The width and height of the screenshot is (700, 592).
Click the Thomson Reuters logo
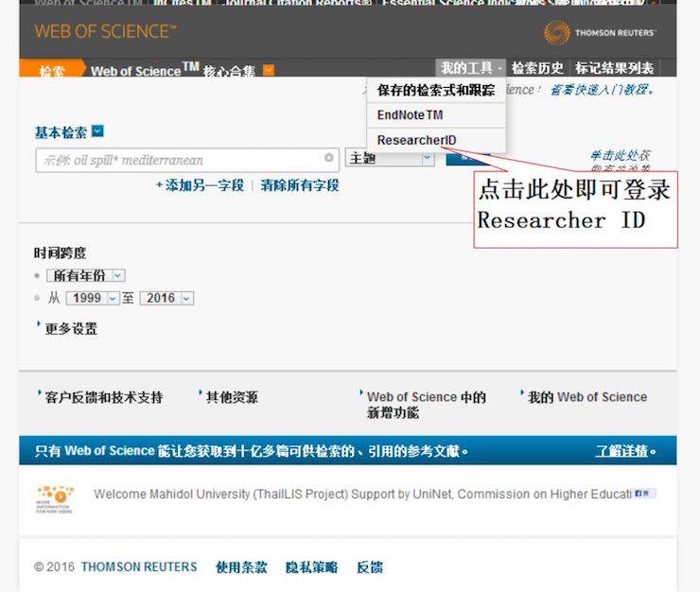600,32
